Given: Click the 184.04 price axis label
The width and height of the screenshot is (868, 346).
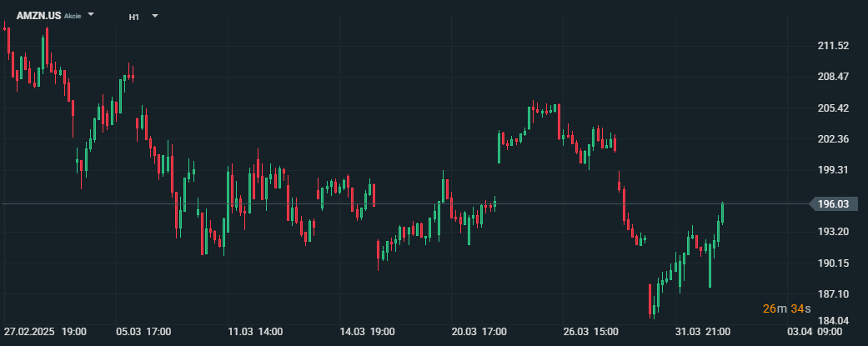Looking at the screenshot, I should coord(833,320).
